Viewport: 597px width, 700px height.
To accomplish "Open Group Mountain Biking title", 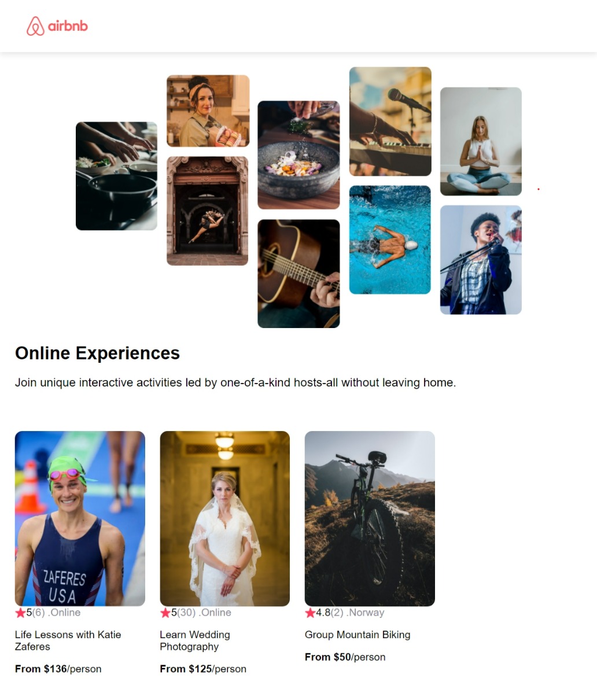I will [x=358, y=635].
